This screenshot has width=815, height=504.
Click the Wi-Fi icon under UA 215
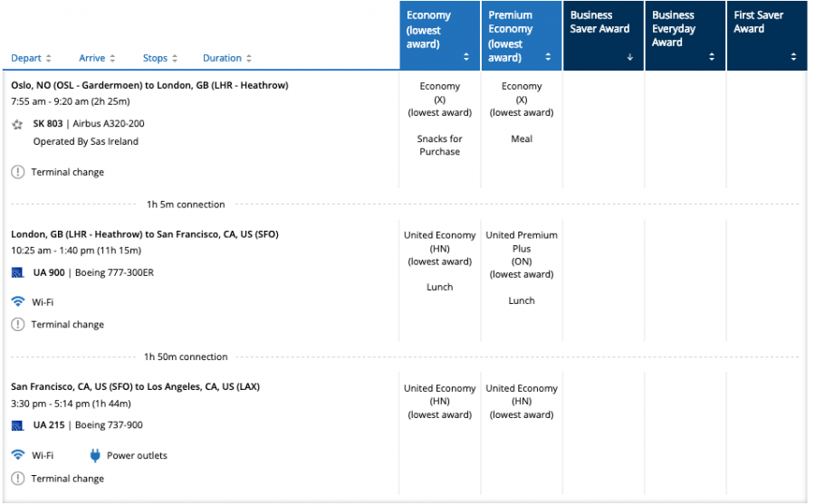coord(17,455)
